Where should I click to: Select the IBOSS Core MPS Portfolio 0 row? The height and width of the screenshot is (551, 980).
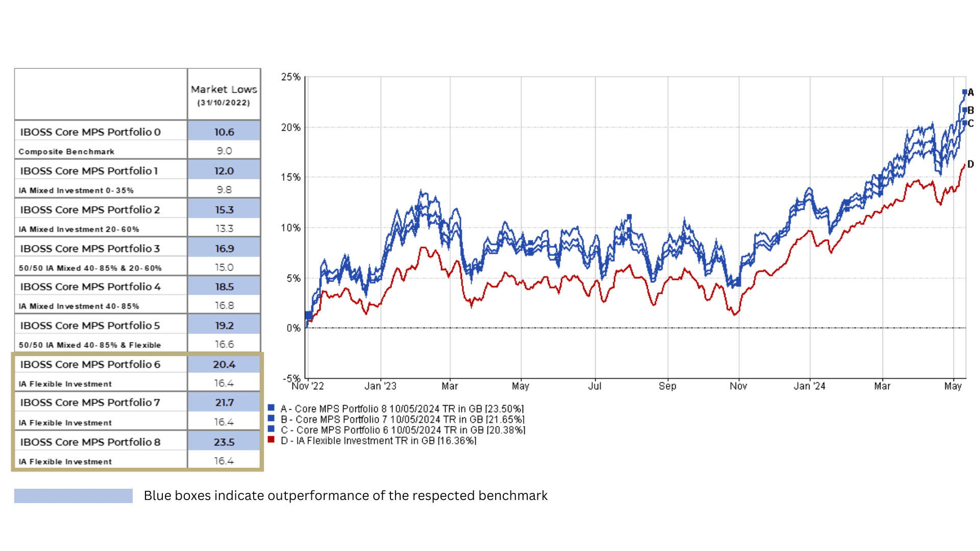pos(90,132)
